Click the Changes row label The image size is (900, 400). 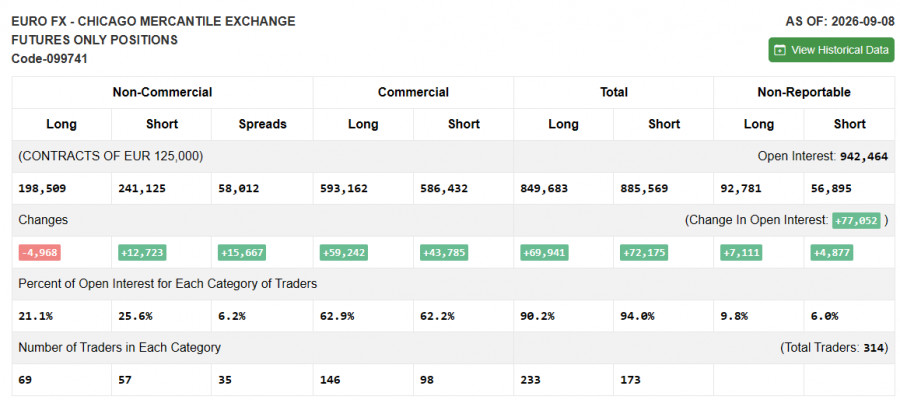(43, 220)
